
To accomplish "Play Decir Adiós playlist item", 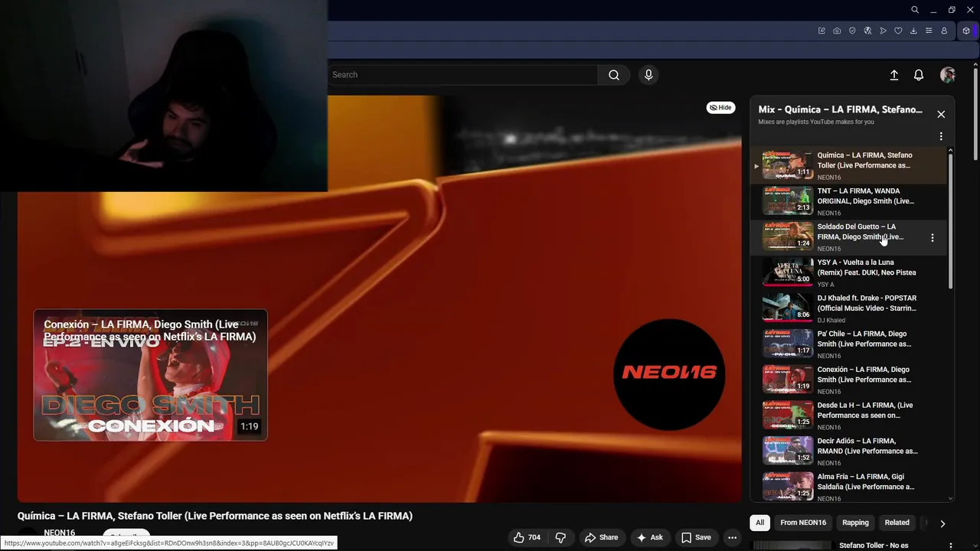I will pyautogui.click(x=848, y=452).
